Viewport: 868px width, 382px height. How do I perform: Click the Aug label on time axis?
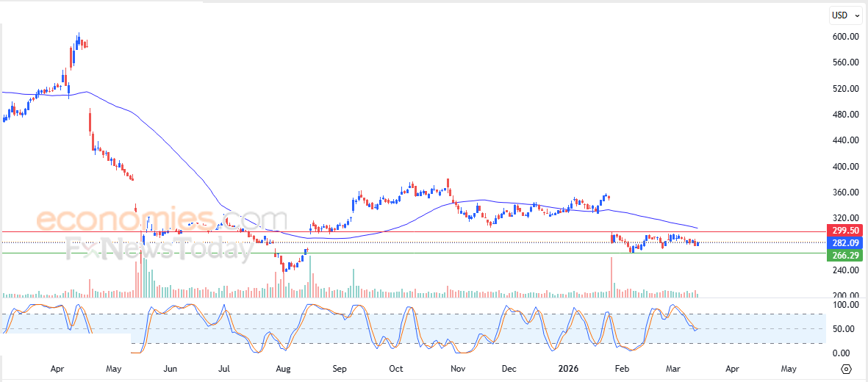[x=281, y=369]
